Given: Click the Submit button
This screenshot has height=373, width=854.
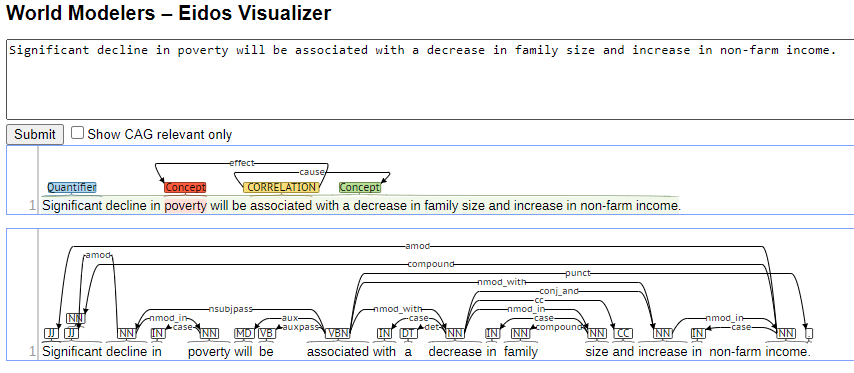Looking at the screenshot, I should coord(35,134).
